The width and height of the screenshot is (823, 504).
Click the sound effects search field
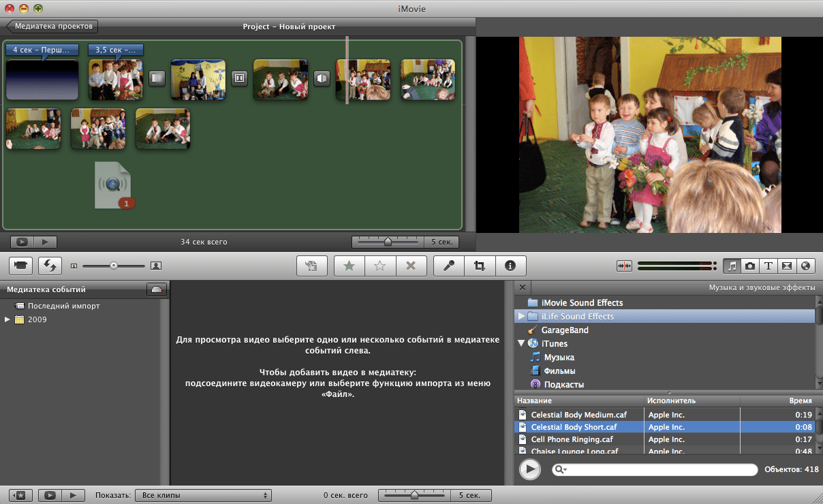click(x=657, y=469)
